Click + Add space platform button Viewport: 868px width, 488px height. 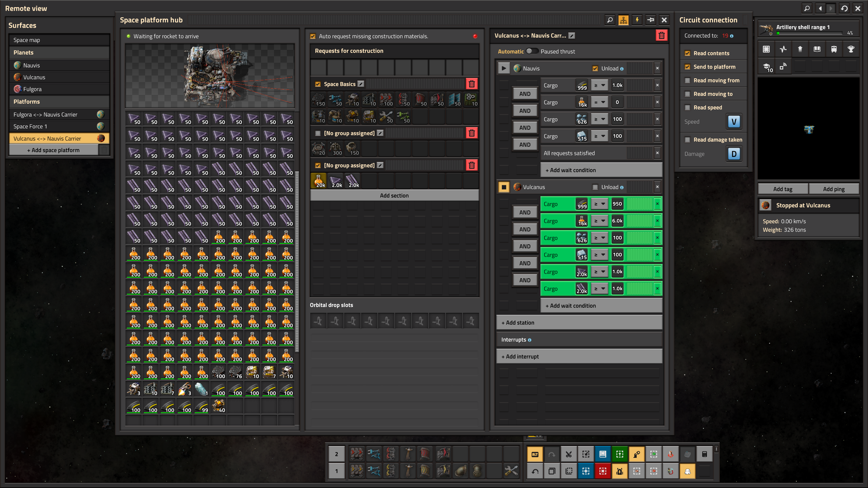(x=54, y=150)
